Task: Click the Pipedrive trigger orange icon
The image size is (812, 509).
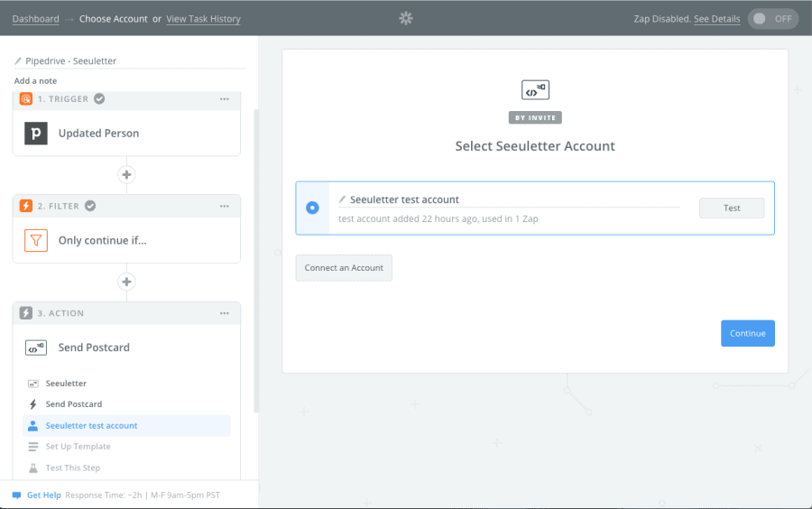Action: (x=26, y=98)
